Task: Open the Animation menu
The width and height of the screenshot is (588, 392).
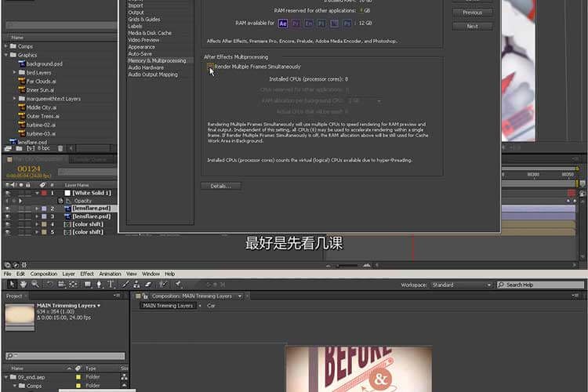Action: [x=111, y=274]
